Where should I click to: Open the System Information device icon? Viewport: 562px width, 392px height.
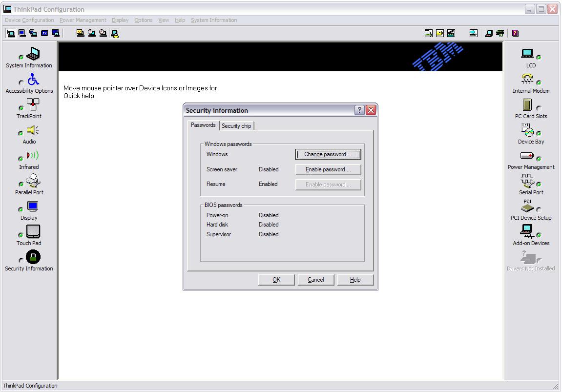pyautogui.click(x=33, y=54)
